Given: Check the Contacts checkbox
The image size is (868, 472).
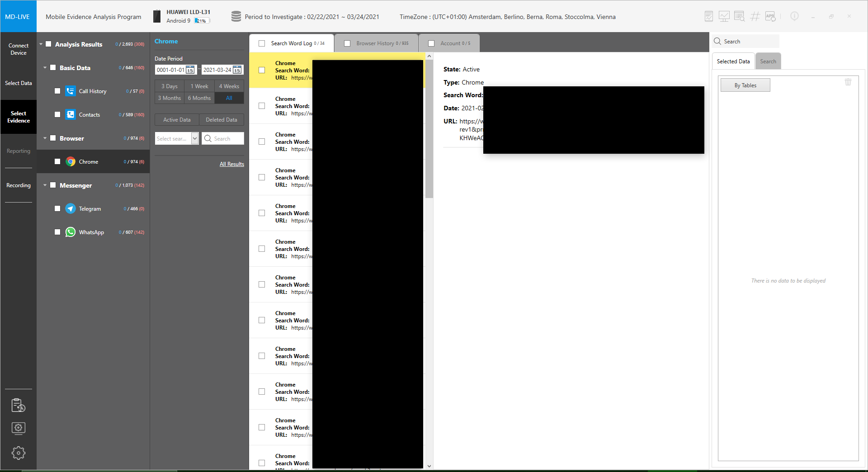Looking at the screenshot, I should click(57, 115).
